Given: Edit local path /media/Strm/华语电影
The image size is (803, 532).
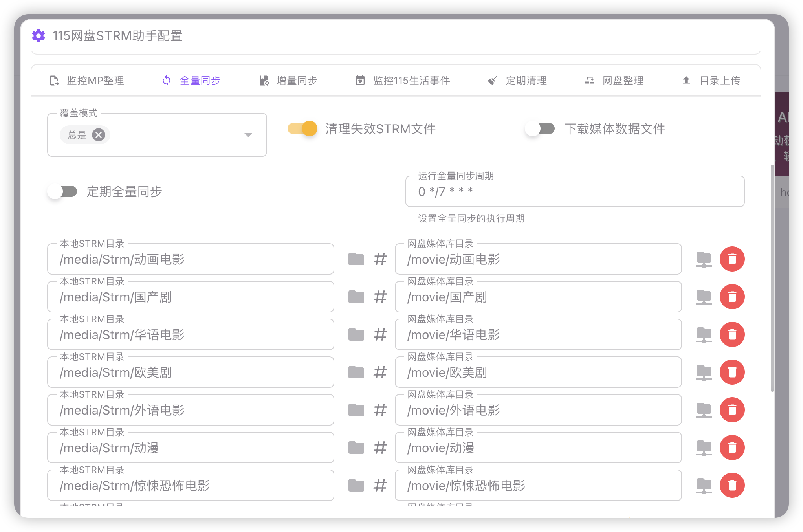Looking at the screenshot, I should click(191, 334).
